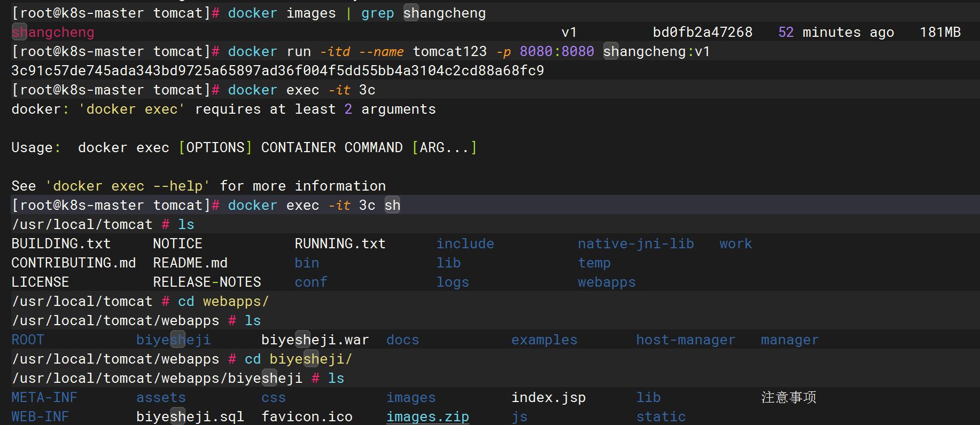Click index.jsp file name

(549, 398)
